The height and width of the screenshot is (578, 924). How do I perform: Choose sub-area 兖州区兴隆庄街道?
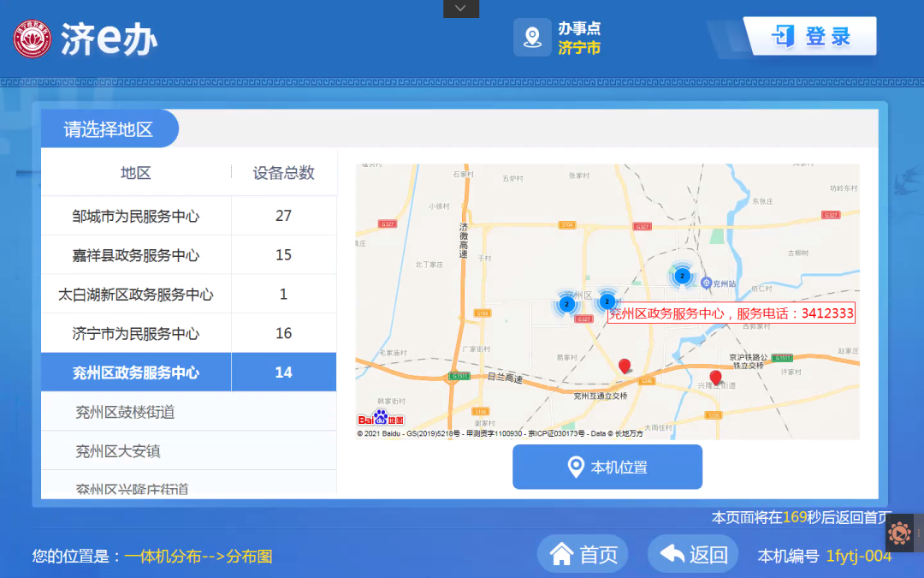pos(188,484)
